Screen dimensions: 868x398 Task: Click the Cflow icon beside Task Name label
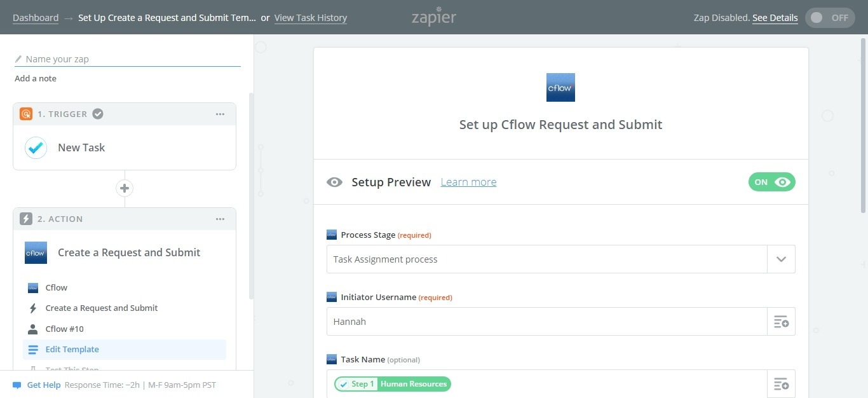point(332,359)
